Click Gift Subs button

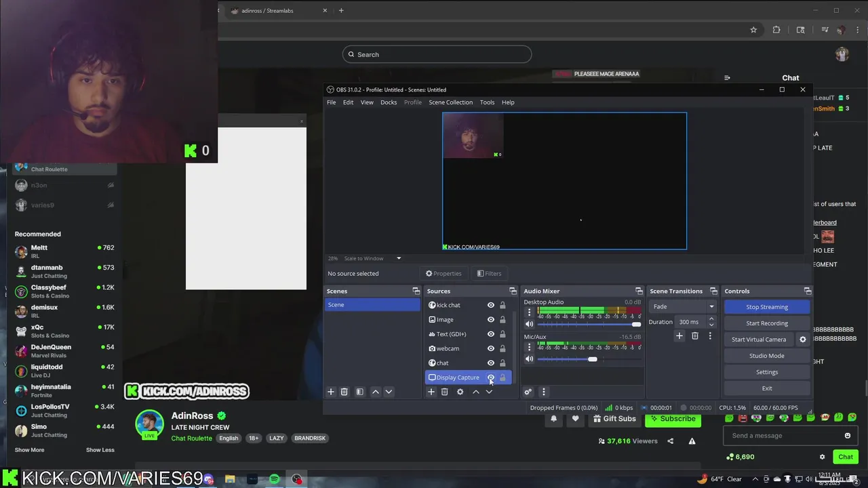coord(614,419)
